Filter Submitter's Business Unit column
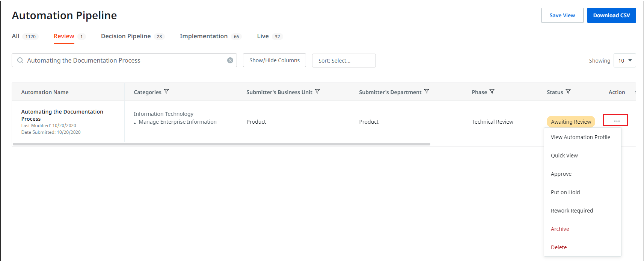The image size is (644, 262). [317, 91]
